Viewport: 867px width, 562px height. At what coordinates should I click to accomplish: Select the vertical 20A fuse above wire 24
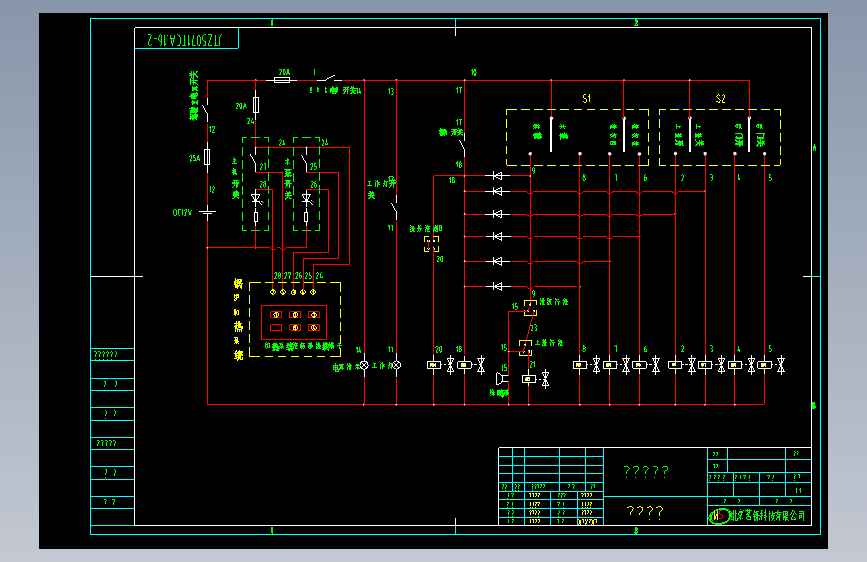[x=255, y=105]
